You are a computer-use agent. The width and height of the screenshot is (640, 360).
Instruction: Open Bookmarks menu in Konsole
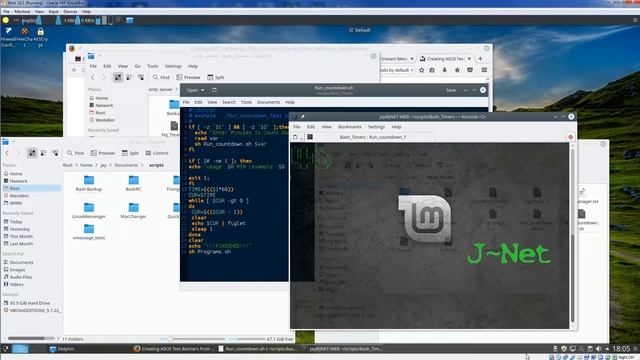pos(350,127)
